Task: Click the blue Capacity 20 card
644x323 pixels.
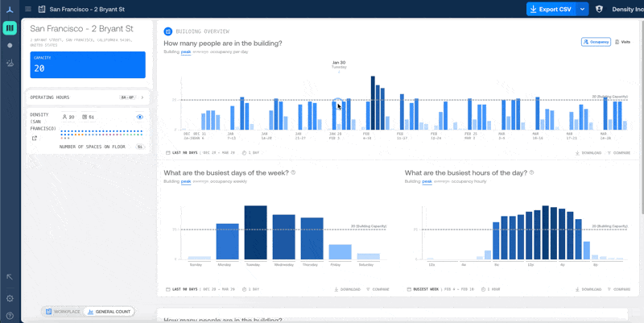Action: (x=88, y=64)
